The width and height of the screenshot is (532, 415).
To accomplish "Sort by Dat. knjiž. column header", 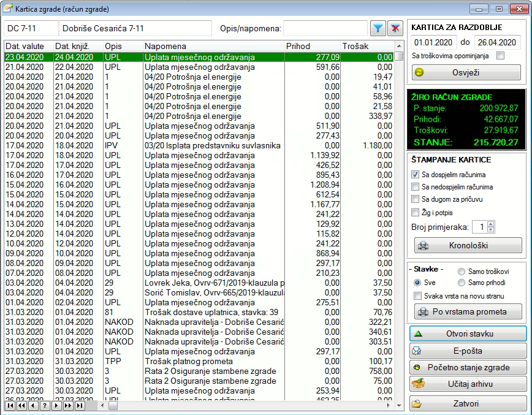I will (78, 46).
